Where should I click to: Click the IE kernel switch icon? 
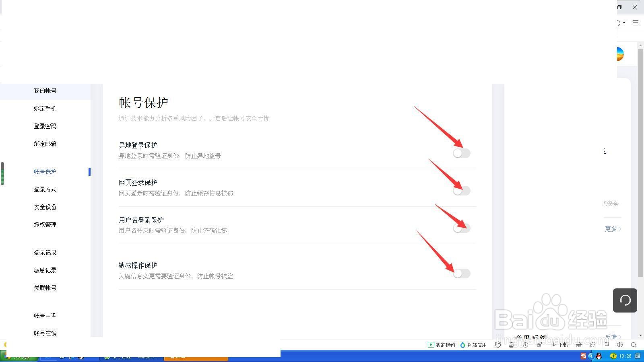pyautogui.click(x=592, y=345)
